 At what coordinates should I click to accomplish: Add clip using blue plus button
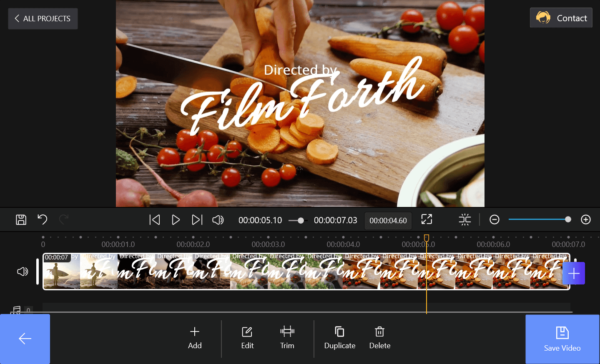574,273
